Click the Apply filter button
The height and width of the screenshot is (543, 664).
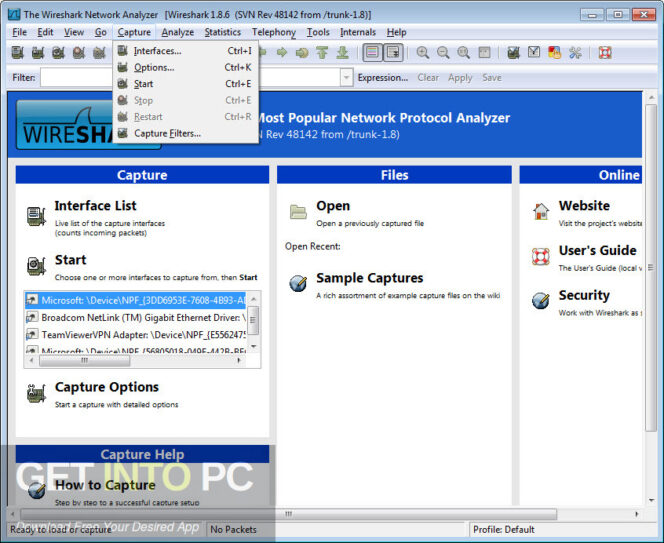click(x=460, y=78)
